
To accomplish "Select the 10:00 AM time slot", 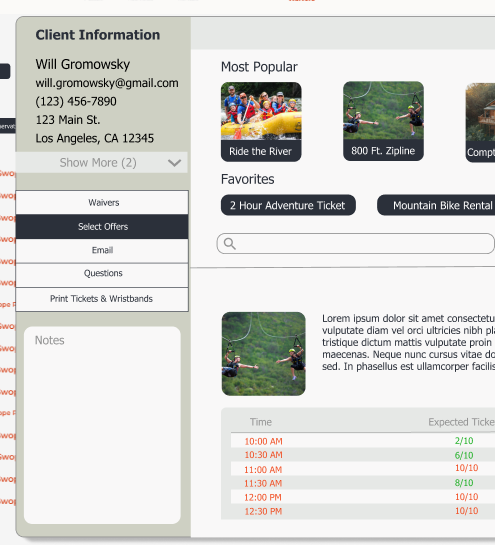I will coord(263,441).
